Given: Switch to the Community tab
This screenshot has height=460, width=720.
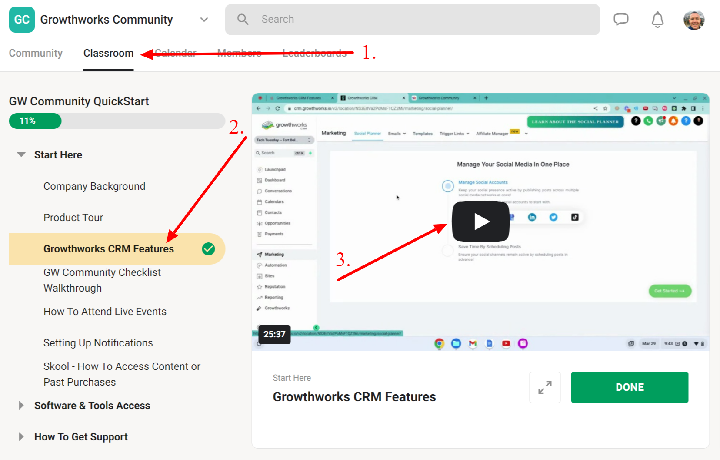Looking at the screenshot, I should pyautogui.click(x=36, y=53).
